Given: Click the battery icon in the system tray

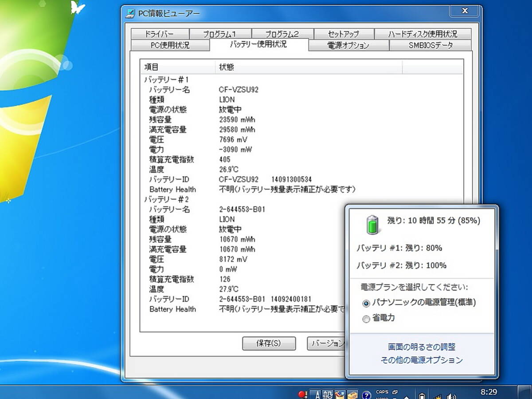Looking at the screenshot, I should coord(422,396).
